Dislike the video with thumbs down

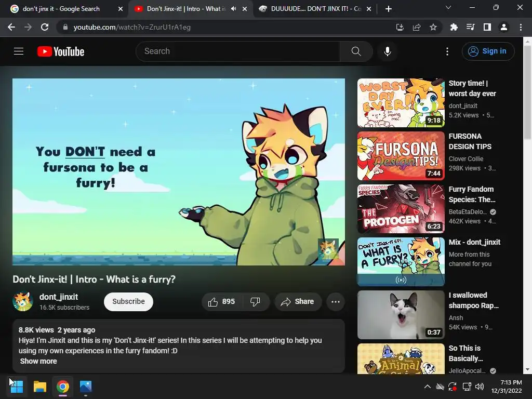pyautogui.click(x=255, y=302)
